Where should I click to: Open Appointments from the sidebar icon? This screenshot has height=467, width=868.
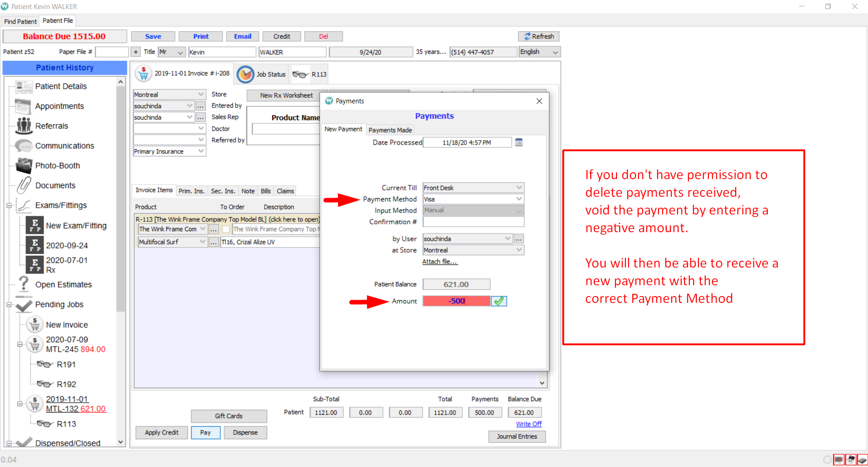pos(23,106)
